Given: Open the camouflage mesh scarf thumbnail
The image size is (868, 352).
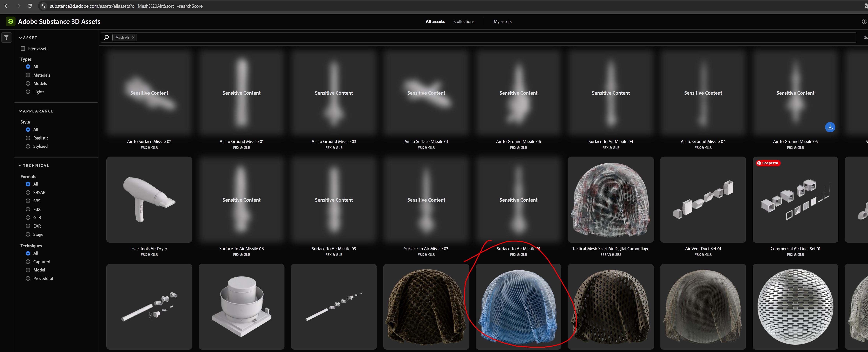Looking at the screenshot, I should (x=611, y=200).
